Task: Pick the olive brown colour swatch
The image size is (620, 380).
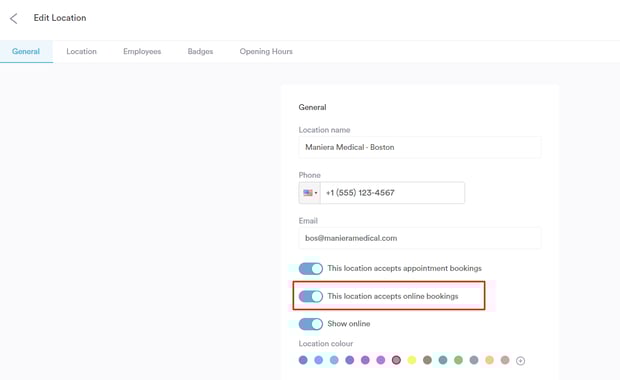Action: click(427, 360)
